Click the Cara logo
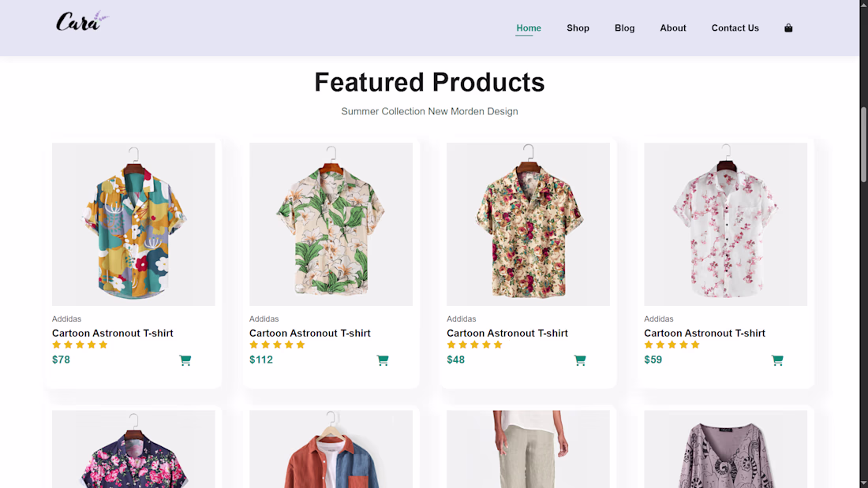 coord(83,21)
